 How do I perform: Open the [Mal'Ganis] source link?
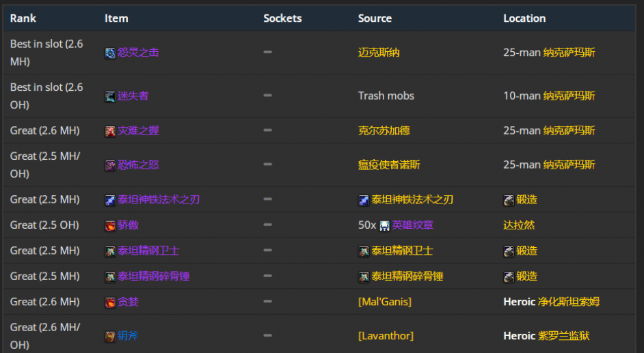pos(384,302)
